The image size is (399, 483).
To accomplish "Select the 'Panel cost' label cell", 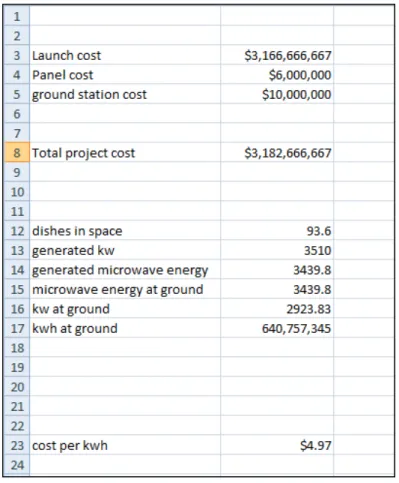I will [x=125, y=75].
